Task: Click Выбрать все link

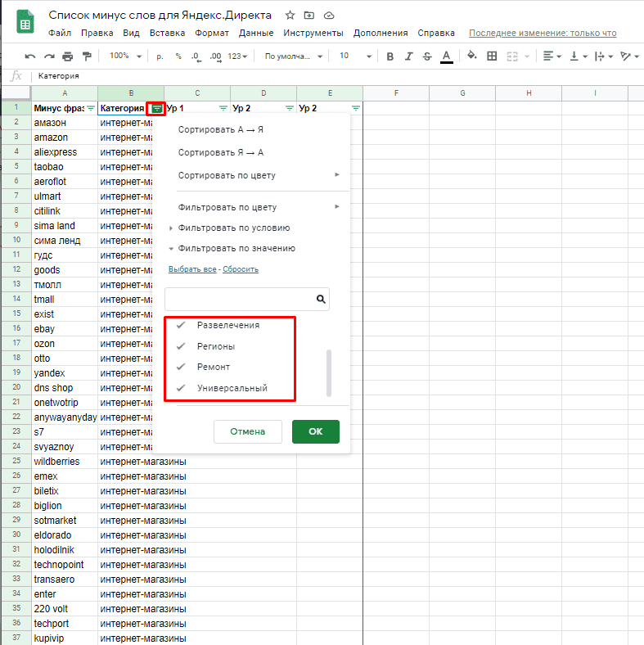Action: pyautogui.click(x=192, y=269)
